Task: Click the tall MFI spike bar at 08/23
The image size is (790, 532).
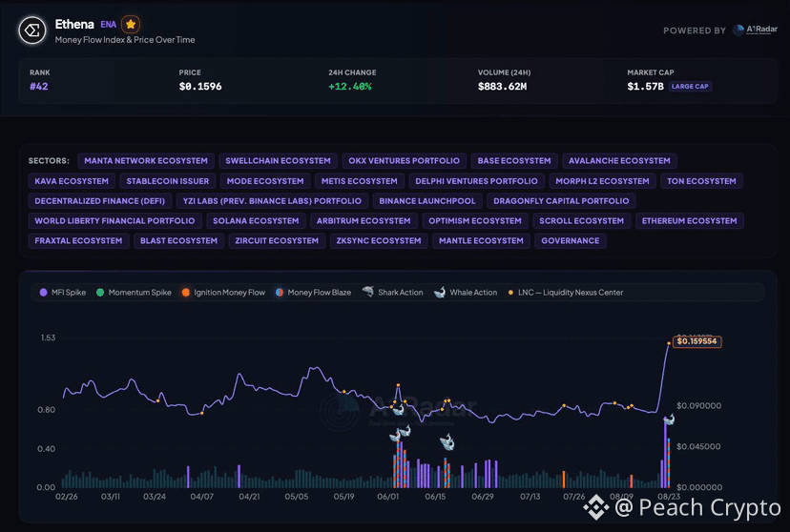Action: 665,453
